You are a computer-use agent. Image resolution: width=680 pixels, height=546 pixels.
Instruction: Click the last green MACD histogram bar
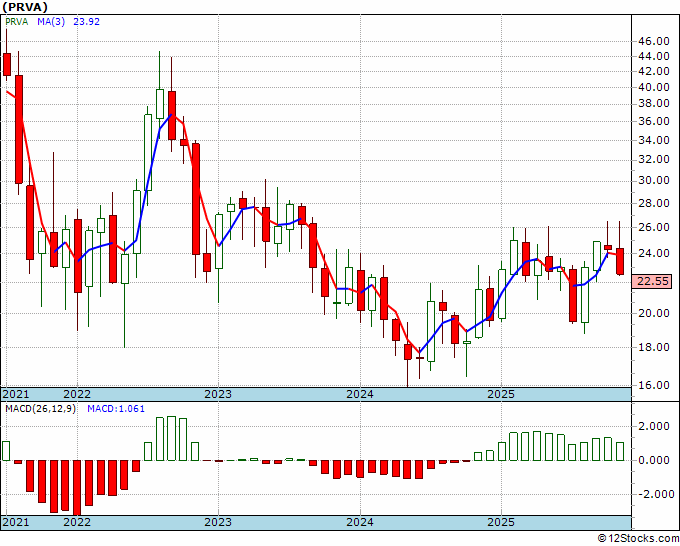click(x=620, y=451)
